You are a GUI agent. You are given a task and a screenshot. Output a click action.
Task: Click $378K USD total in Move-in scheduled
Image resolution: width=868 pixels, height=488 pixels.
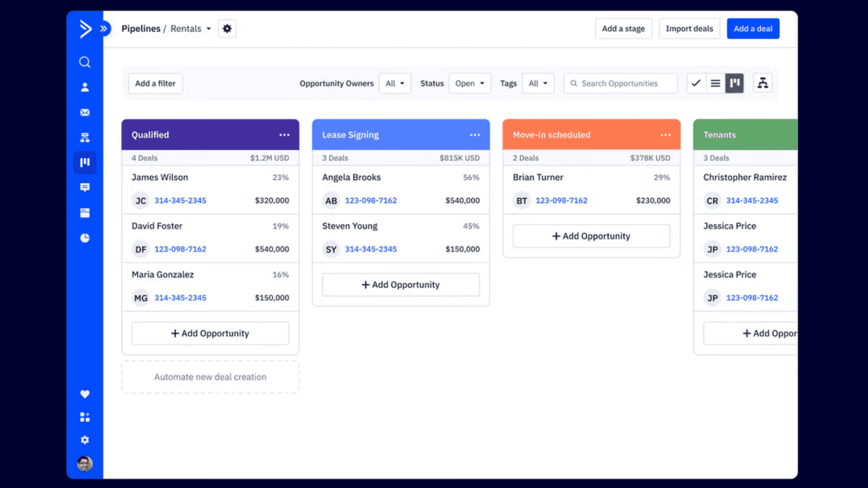[650, 158]
